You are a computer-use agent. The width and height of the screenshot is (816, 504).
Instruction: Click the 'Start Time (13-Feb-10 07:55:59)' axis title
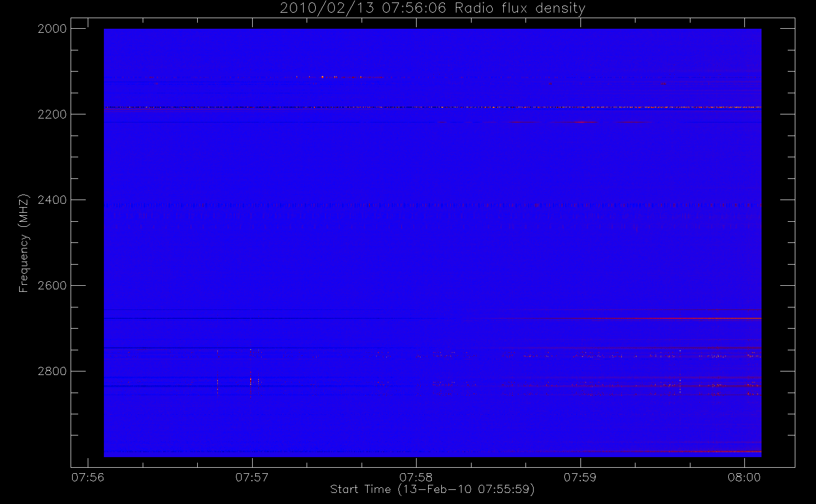[432, 489]
